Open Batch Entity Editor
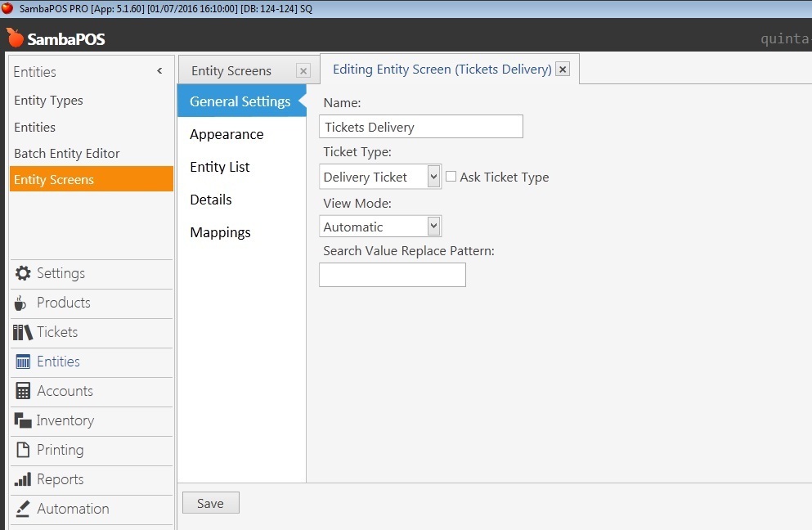This screenshot has width=812, height=530. click(x=67, y=153)
